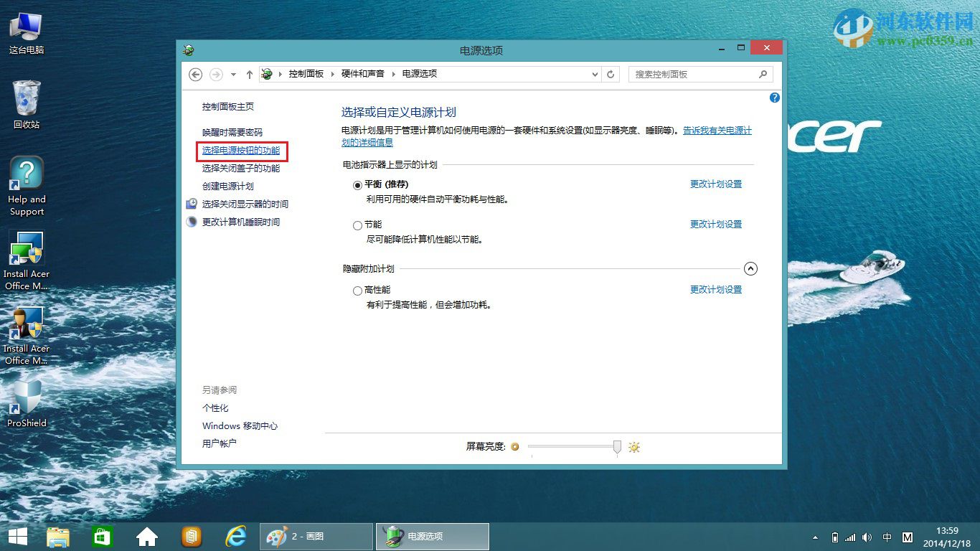Open 选择电源按钮的功能 link

pos(241,151)
